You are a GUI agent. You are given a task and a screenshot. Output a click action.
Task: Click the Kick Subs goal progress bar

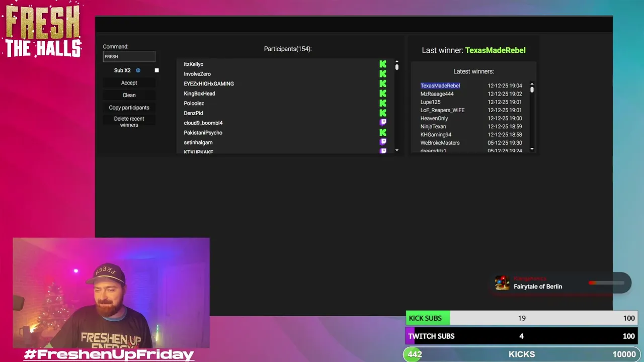(521, 318)
